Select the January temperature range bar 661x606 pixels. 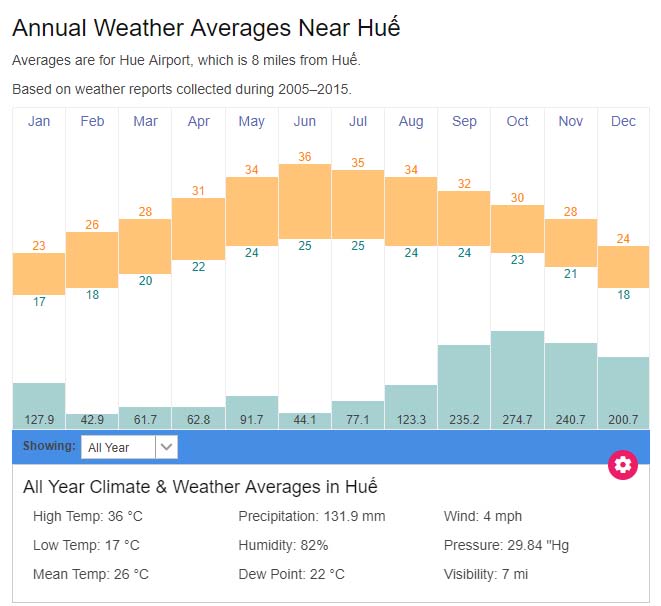coord(39,273)
